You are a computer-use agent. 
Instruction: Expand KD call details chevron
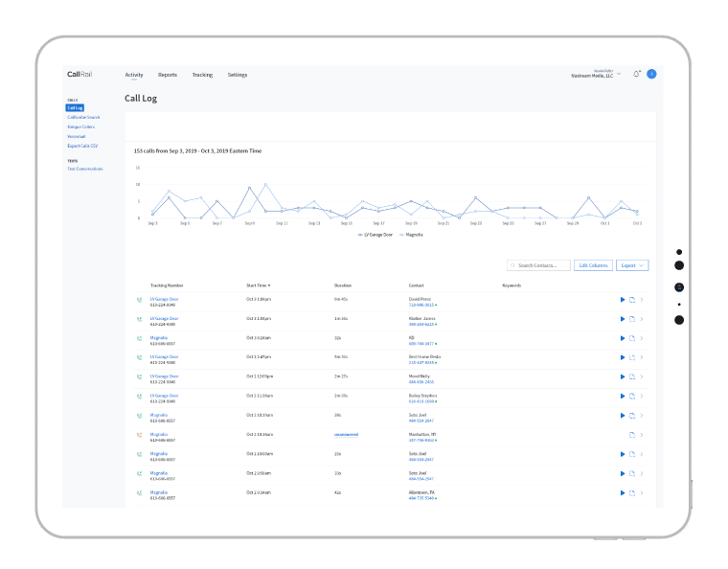tap(642, 338)
